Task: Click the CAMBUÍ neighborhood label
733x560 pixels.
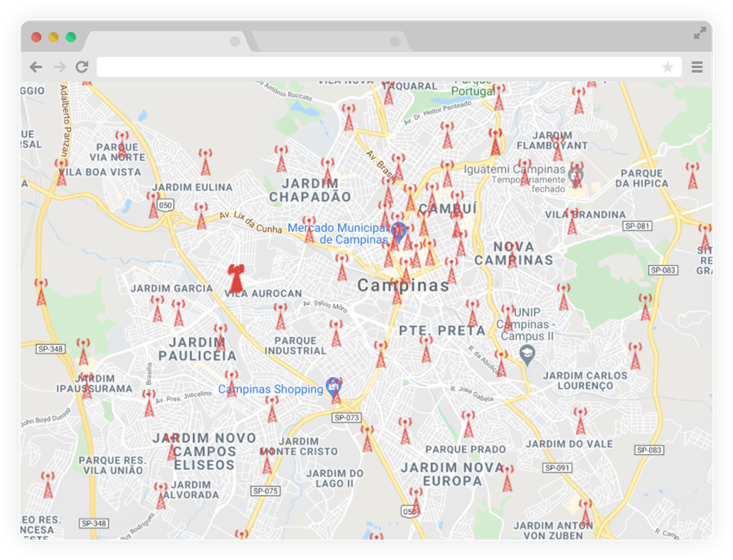Action: pos(447,208)
